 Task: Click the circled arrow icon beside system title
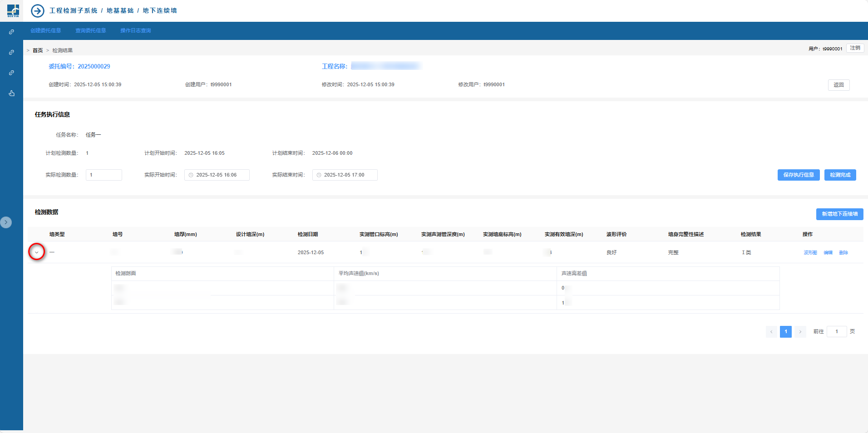click(38, 10)
